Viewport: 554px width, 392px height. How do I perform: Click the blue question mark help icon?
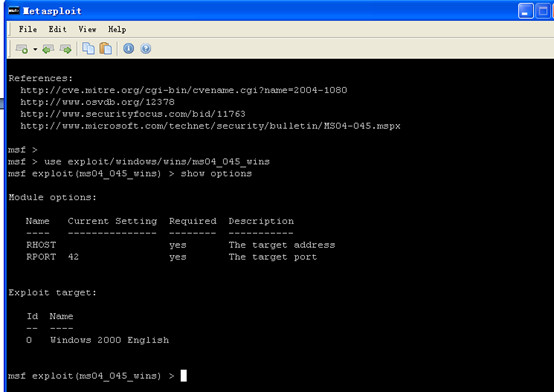[x=146, y=48]
